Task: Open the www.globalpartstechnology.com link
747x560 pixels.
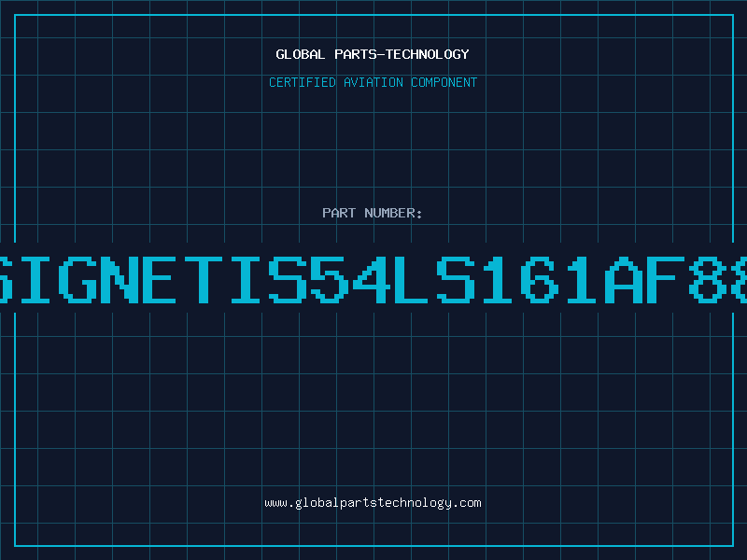Action: pos(373,503)
